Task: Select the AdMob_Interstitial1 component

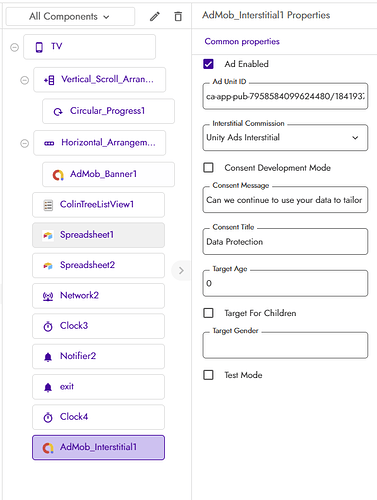Action: coord(98,448)
